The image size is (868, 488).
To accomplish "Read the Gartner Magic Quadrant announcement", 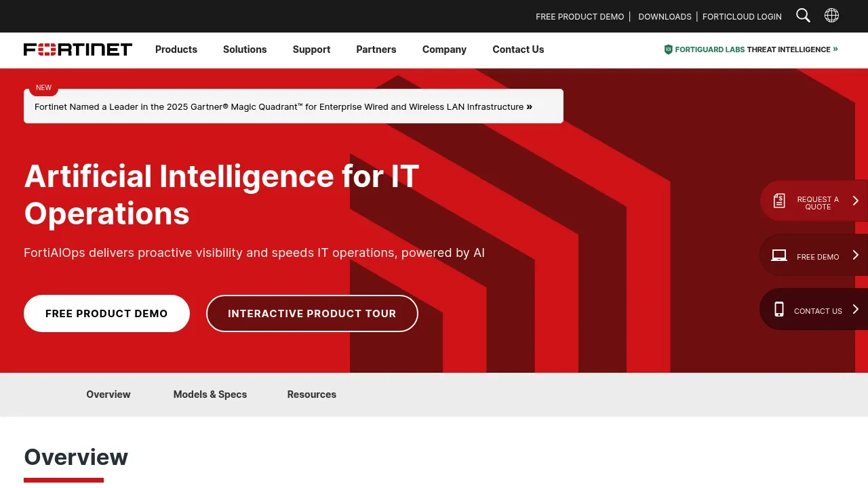I will tap(283, 106).
